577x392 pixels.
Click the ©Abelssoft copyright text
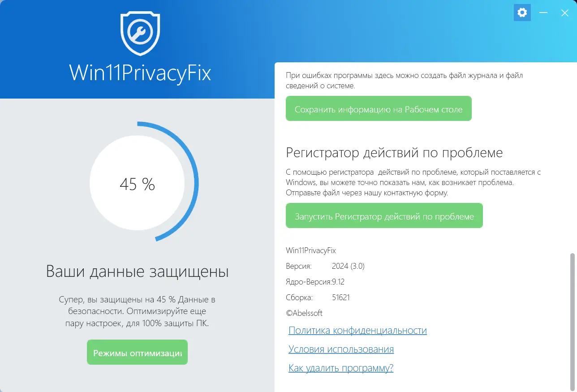(304, 313)
